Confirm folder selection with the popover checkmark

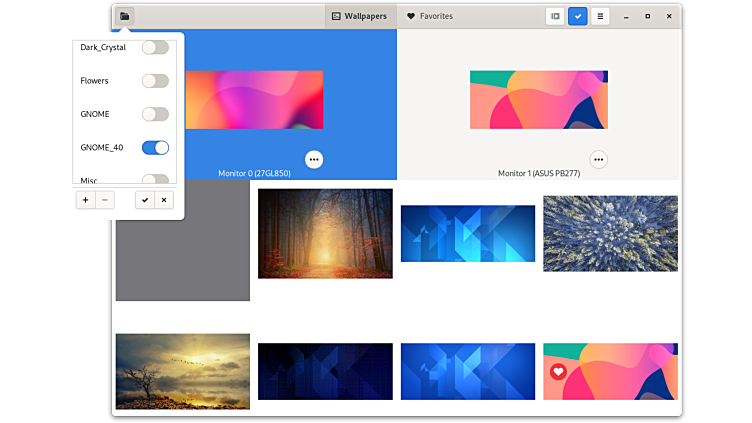pyautogui.click(x=145, y=200)
